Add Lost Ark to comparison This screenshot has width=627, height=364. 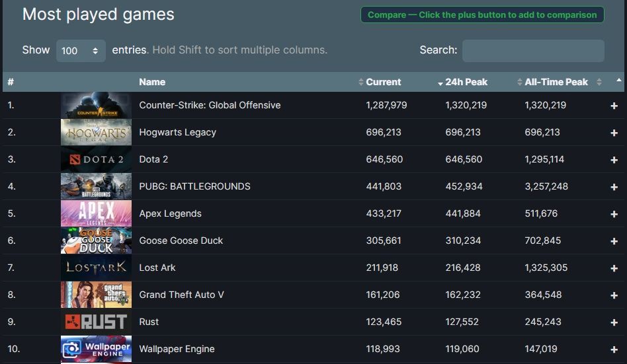point(614,268)
